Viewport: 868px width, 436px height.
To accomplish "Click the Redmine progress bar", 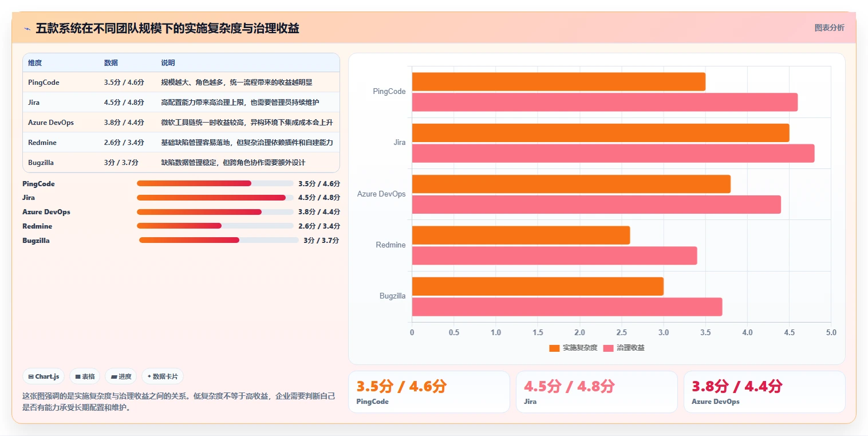I will (215, 226).
